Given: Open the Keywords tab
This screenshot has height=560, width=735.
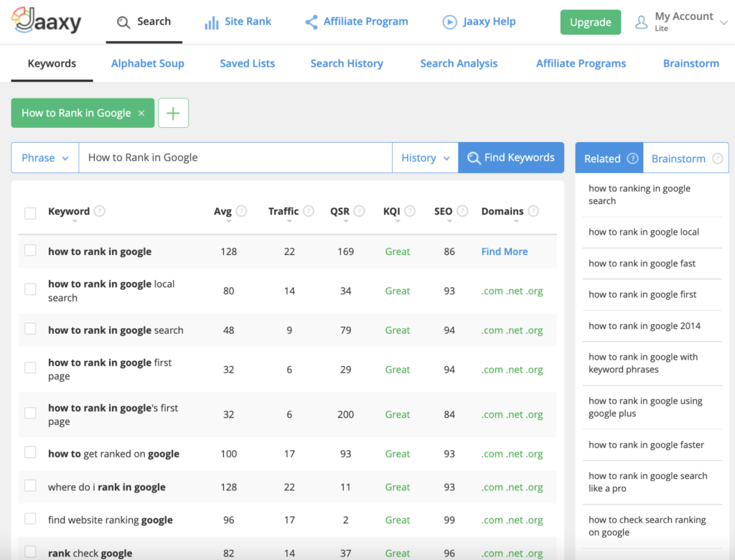Looking at the screenshot, I should click(52, 63).
